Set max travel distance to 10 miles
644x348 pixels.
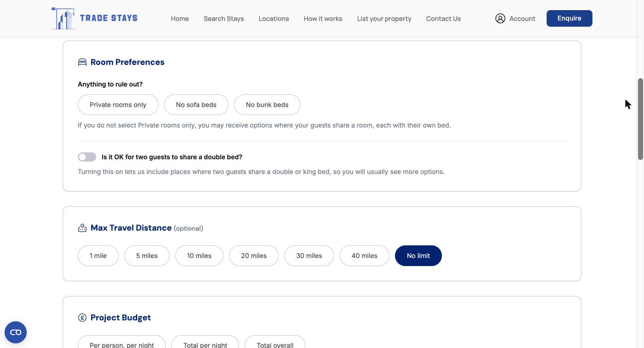(x=199, y=256)
